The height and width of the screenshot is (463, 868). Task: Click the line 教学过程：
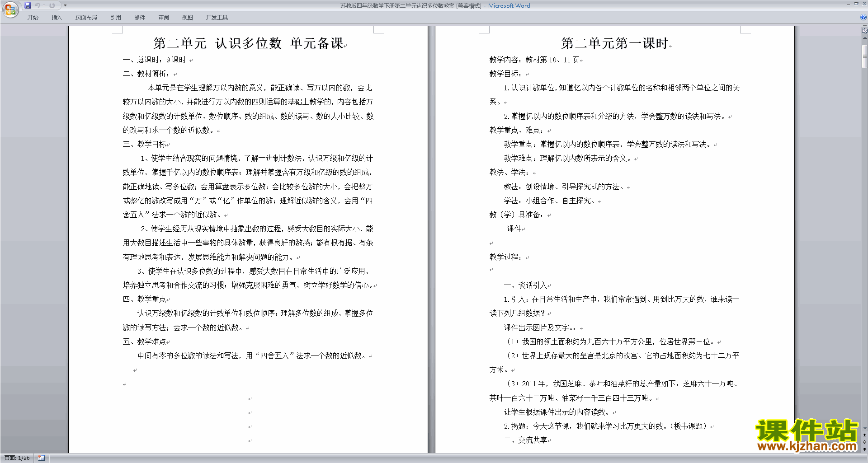tap(506, 257)
